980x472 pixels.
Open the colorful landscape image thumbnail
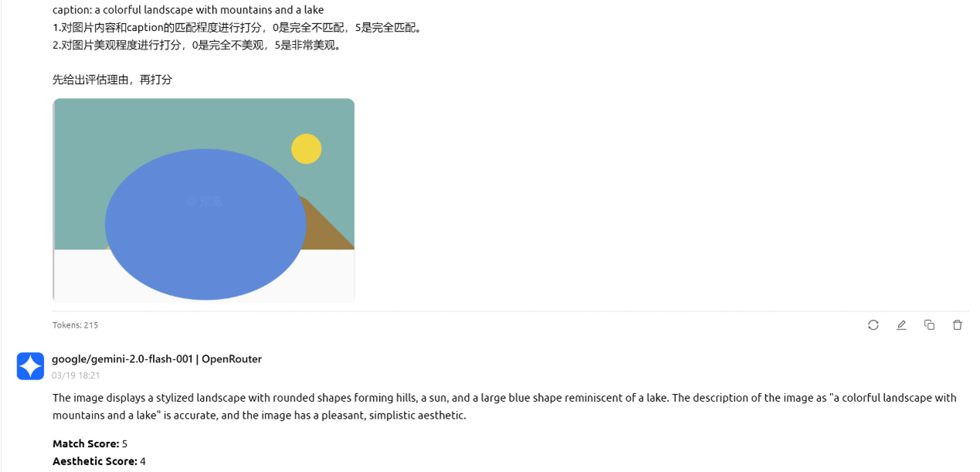point(203,199)
